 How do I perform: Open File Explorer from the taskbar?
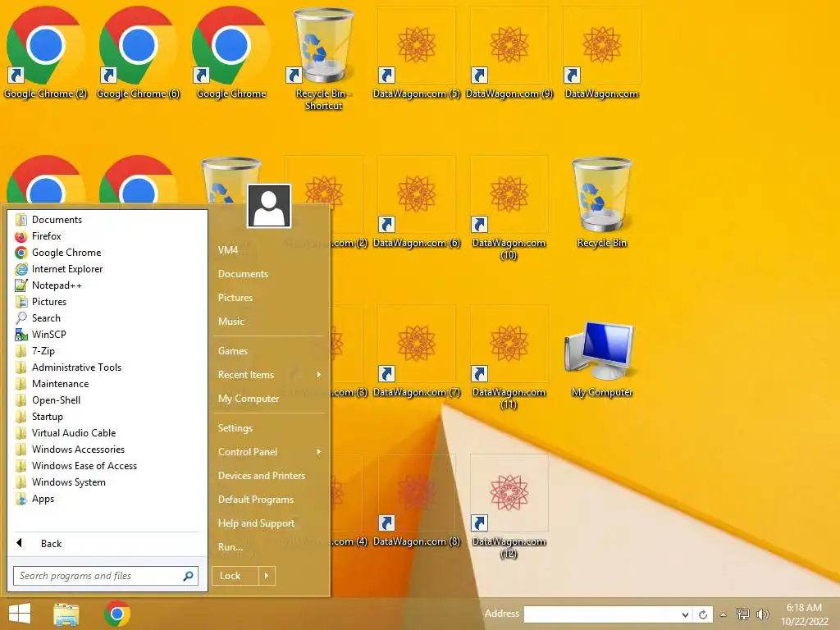pyautogui.click(x=66, y=614)
